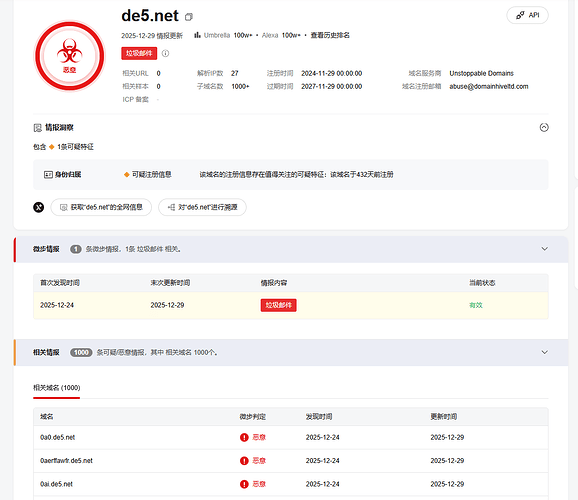Open 0ai.de5.net domain row
This screenshot has height=500, width=578.
[x=291, y=484]
